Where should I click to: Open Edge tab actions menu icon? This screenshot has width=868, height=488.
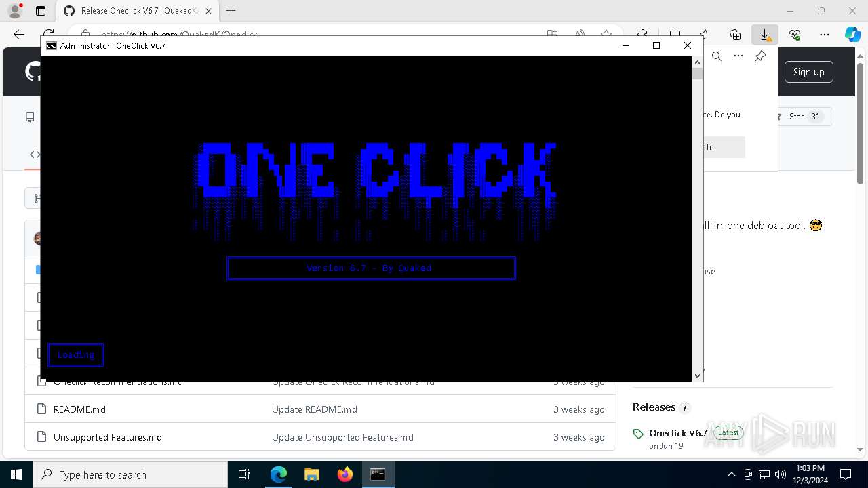(x=41, y=11)
